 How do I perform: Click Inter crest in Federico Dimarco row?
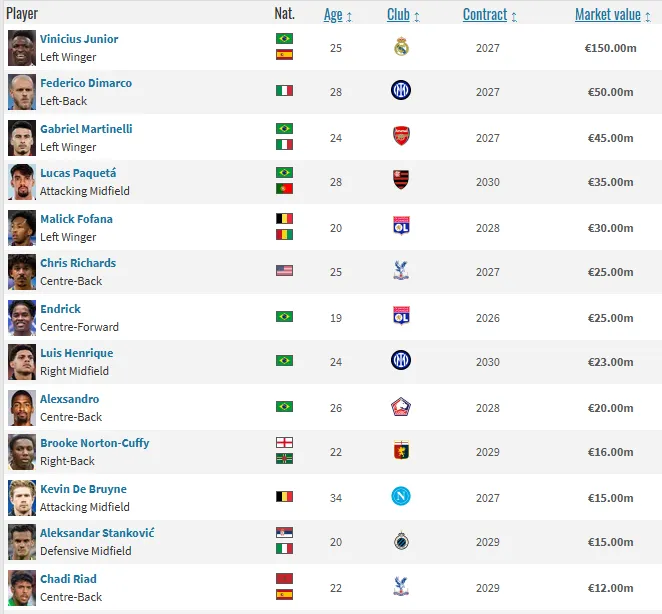401,91
